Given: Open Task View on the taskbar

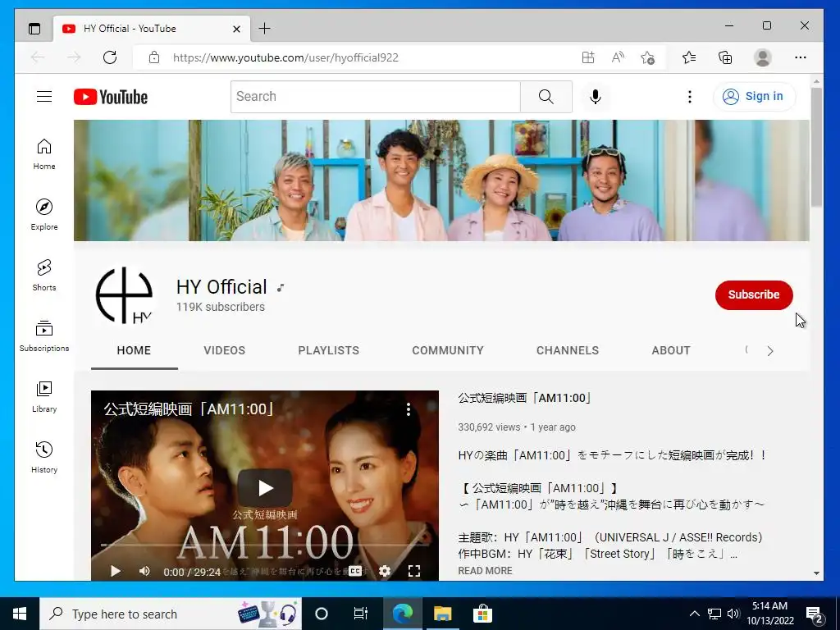Looking at the screenshot, I should point(361,614).
